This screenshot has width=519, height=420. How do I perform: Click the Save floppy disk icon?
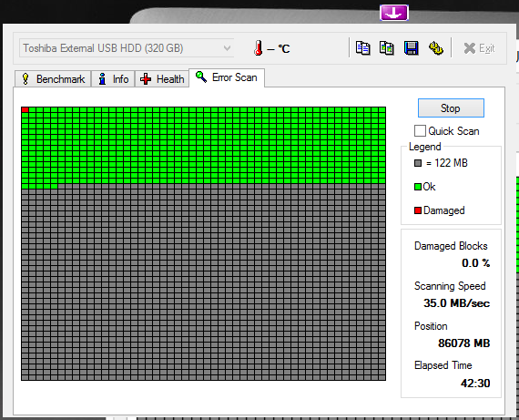411,48
